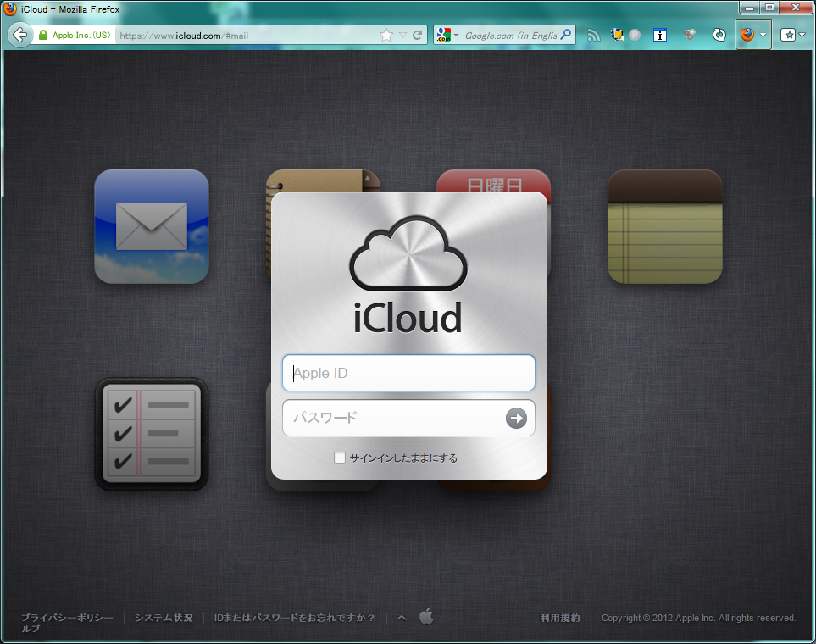Open the システム状況 link
This screenshot has height=644, width=816.
click(162, 617)
